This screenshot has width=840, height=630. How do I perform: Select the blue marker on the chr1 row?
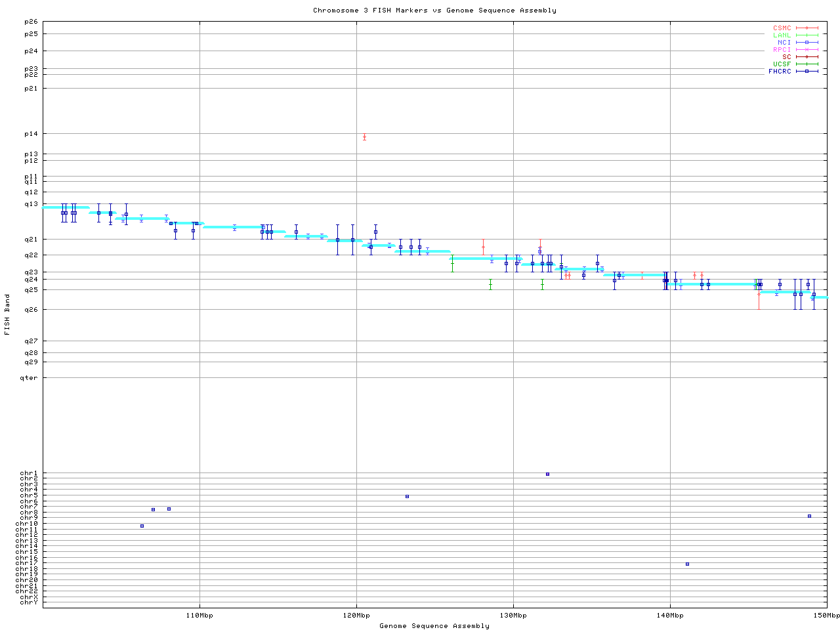click(547, 474)
